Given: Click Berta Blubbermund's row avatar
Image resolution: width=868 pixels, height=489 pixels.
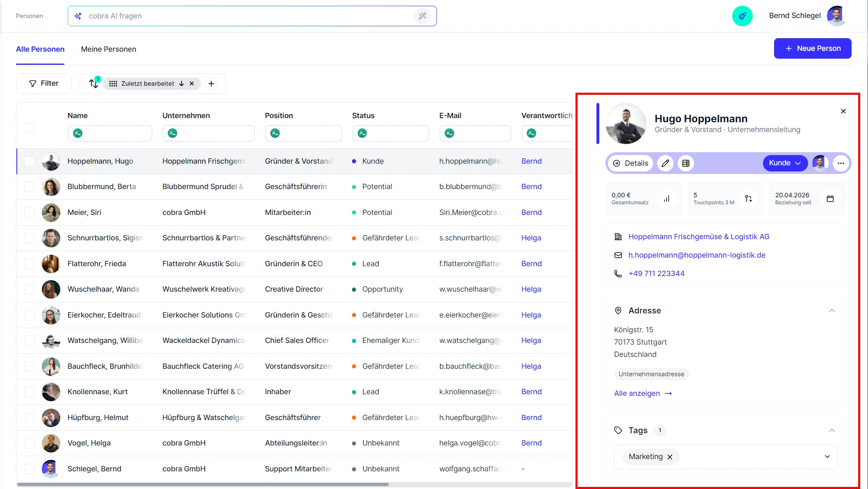Looking at the screenshot, I should click(x=51, y=187).
